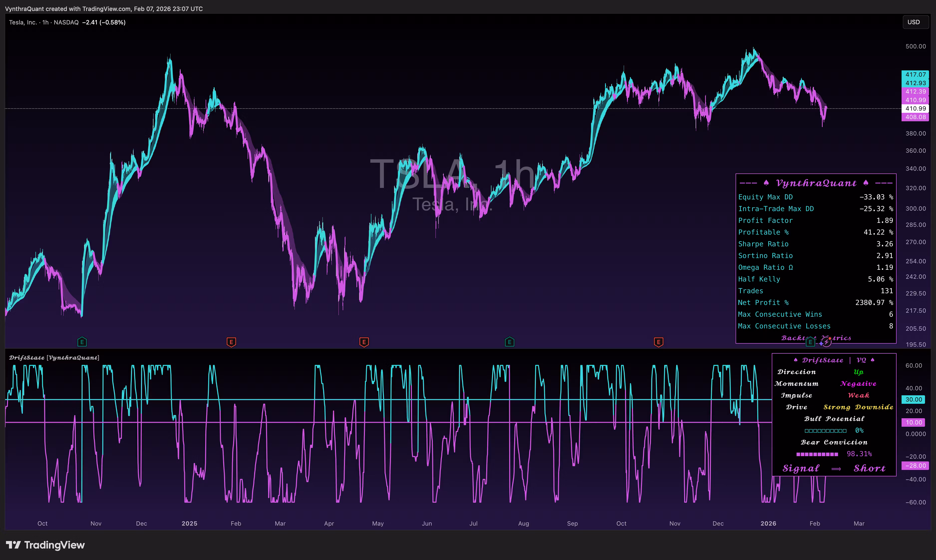Image resolution: width=936 pixels, height=560 pixels.
Task: Click the cyan 30.00 level label
Action: [x=913, y=399]
